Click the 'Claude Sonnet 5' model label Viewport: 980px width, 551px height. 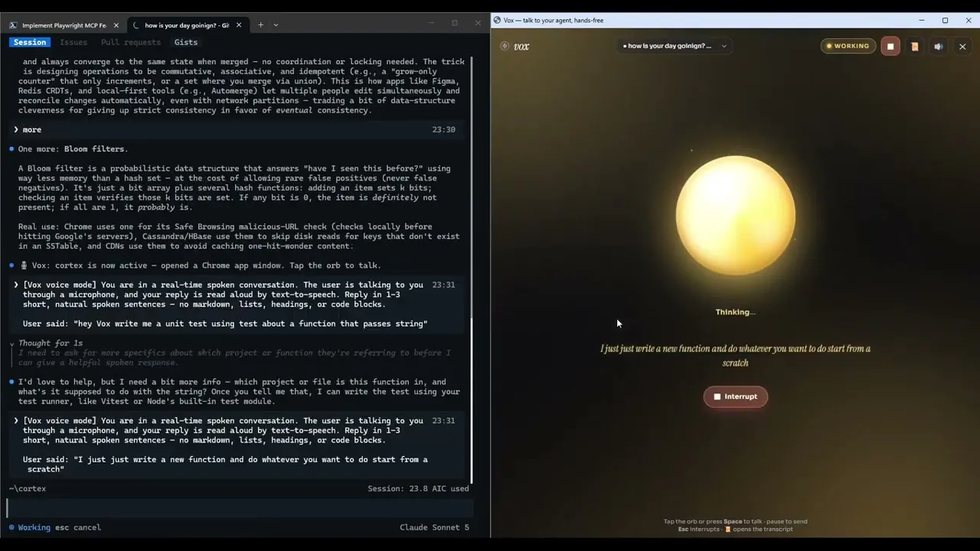(x=434, y=527)
